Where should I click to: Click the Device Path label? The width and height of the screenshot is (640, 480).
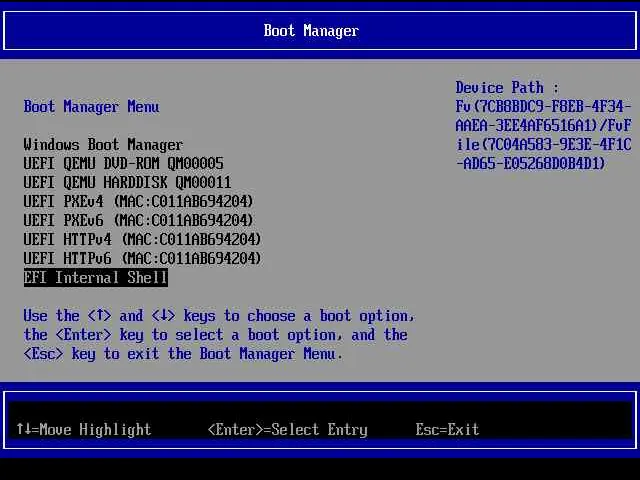(x=507, y=88)
